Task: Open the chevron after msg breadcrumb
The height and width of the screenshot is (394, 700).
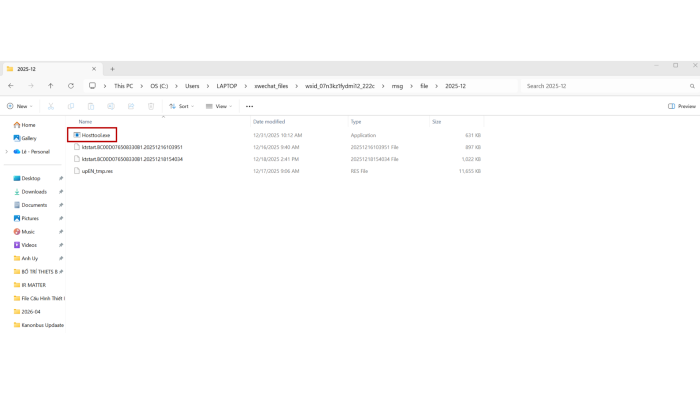Action: coord(412,86)
